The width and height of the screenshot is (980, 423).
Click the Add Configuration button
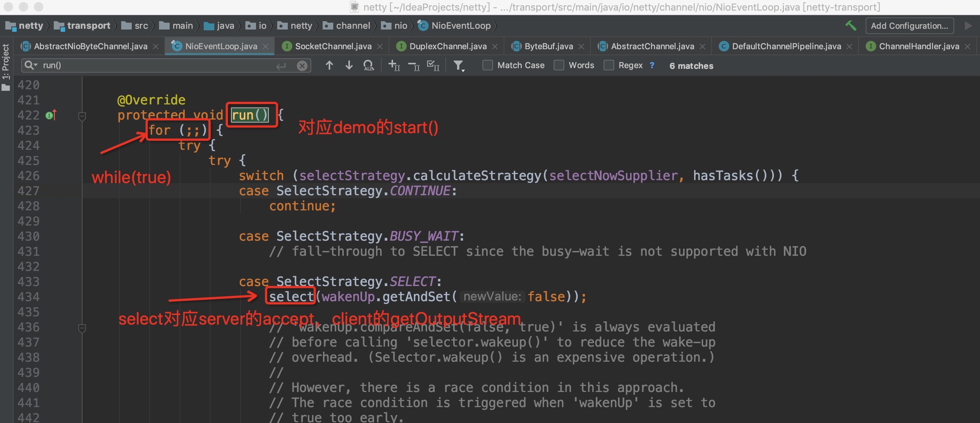pyautogui.click(x=909, y=25)
